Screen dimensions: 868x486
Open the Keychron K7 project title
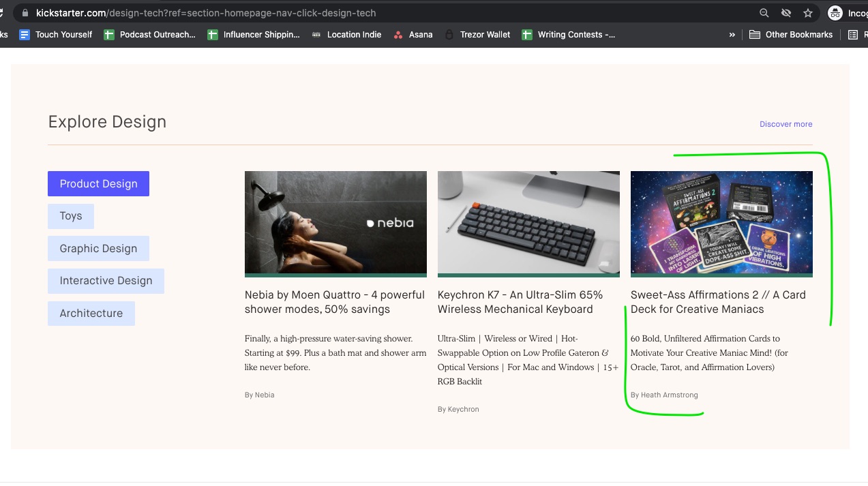(x=520, y=302)
